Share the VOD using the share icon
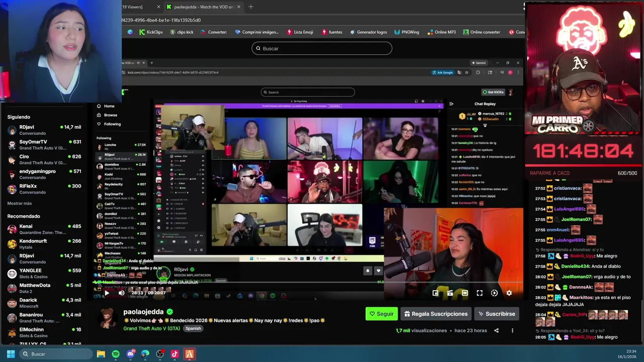Viewport: 644px width, 362px height. (496, 330)
